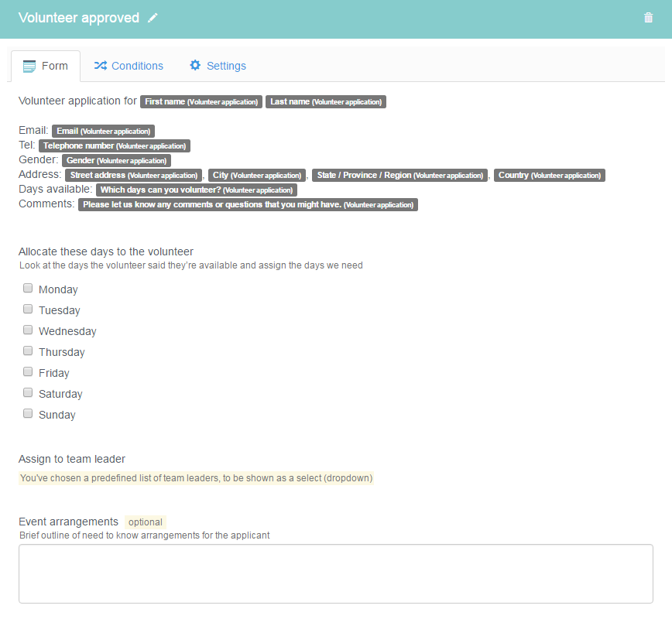Open the Form tab
Screen dimensions: 672x626
coord(46,66)
